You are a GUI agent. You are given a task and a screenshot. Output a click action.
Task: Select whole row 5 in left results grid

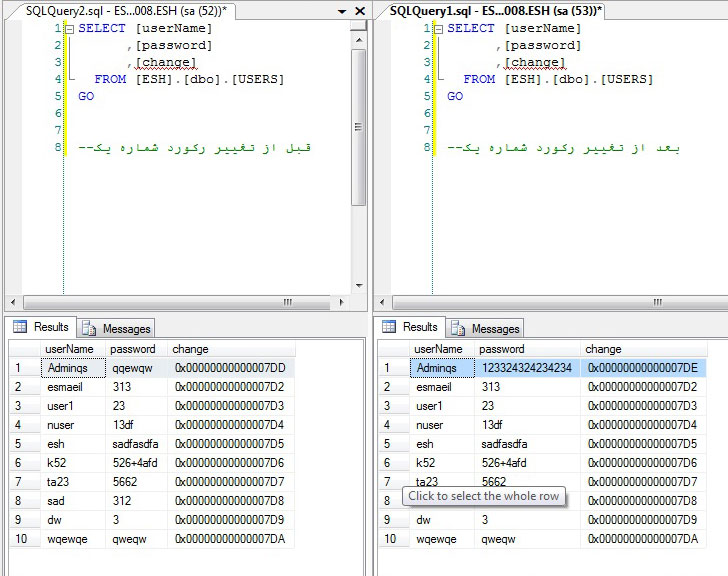(22, 444)
